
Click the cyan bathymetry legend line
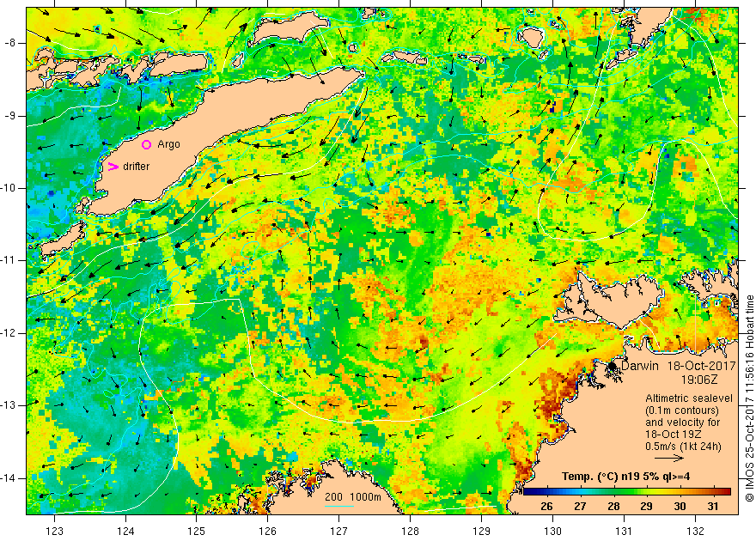point(339,506)
